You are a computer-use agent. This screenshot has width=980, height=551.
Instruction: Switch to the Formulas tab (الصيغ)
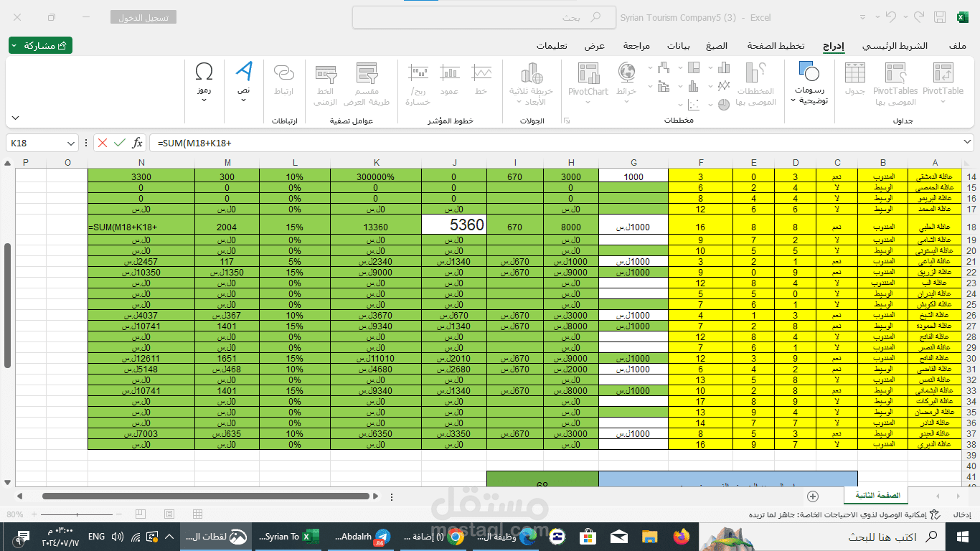coord(717,46)
